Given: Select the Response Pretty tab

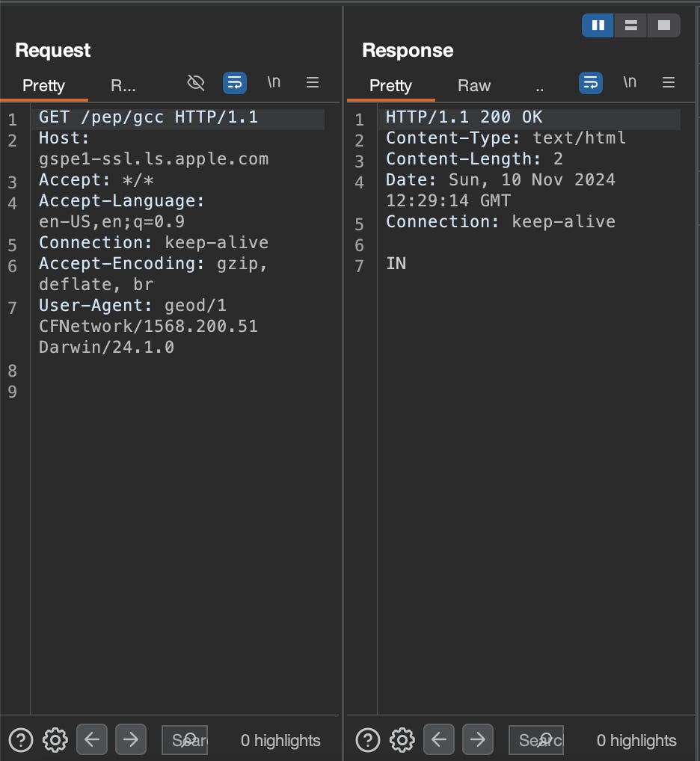Looking at the screenshot, I should (391, 85).
